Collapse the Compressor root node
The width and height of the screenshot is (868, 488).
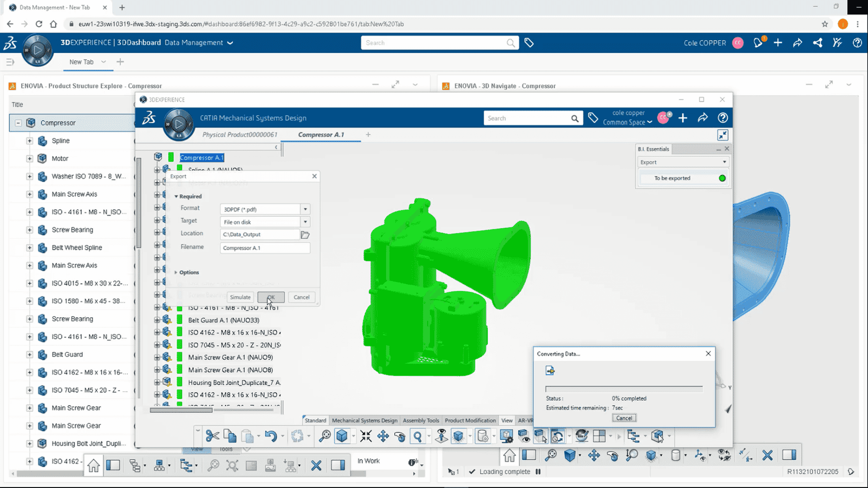click(x=18, y=123)
